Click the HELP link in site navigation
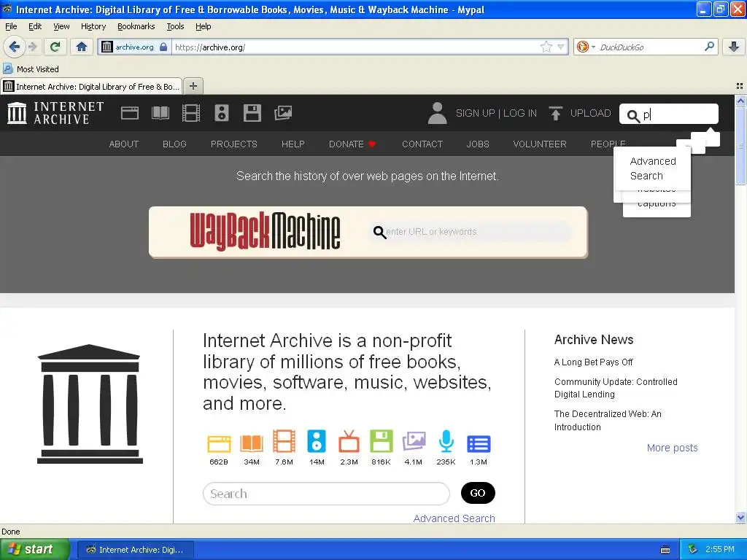 point(293,144)
